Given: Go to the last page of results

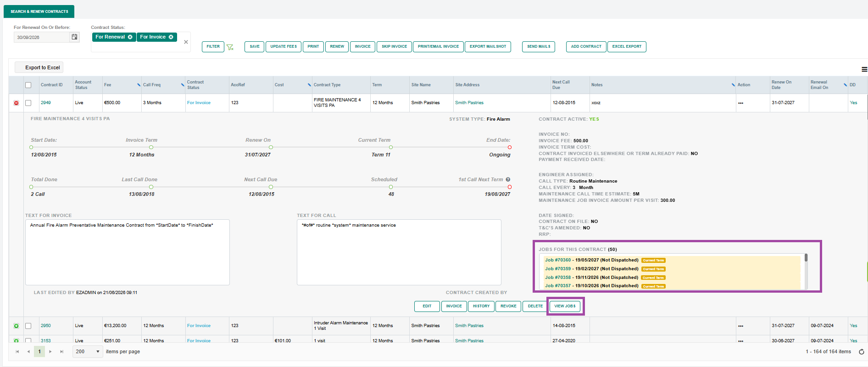Looking at the screenshot, I should (x=61, y=352).
